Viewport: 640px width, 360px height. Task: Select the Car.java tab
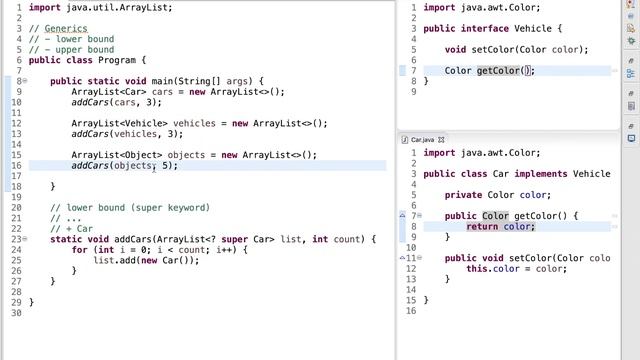[422, 140]
